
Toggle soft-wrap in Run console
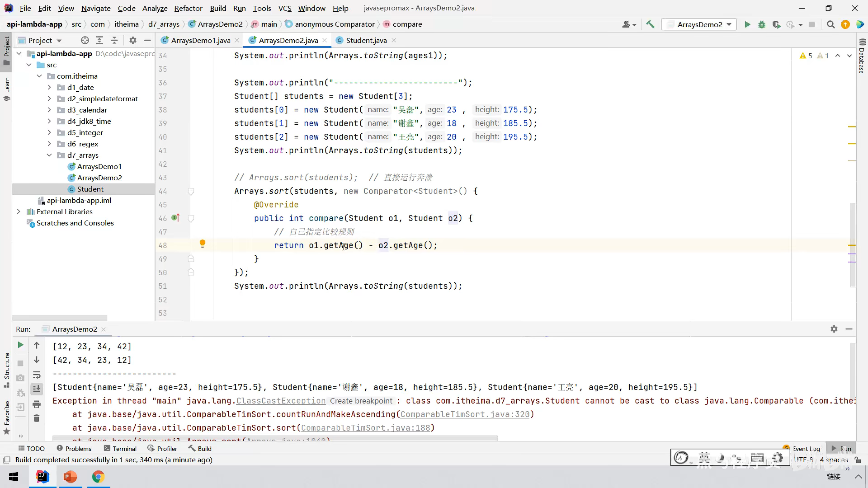(37, 375)
